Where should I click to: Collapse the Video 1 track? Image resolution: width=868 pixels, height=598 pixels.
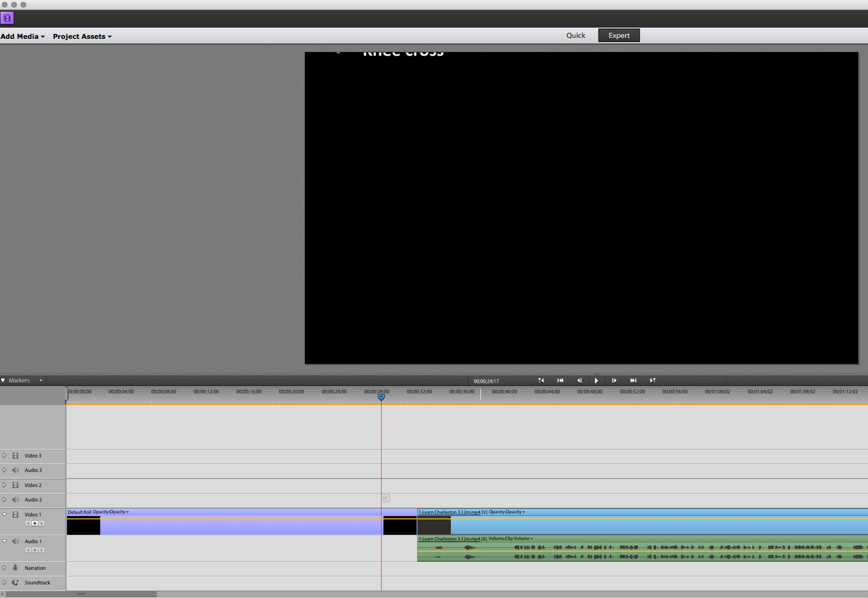click(x=4, y=514)
